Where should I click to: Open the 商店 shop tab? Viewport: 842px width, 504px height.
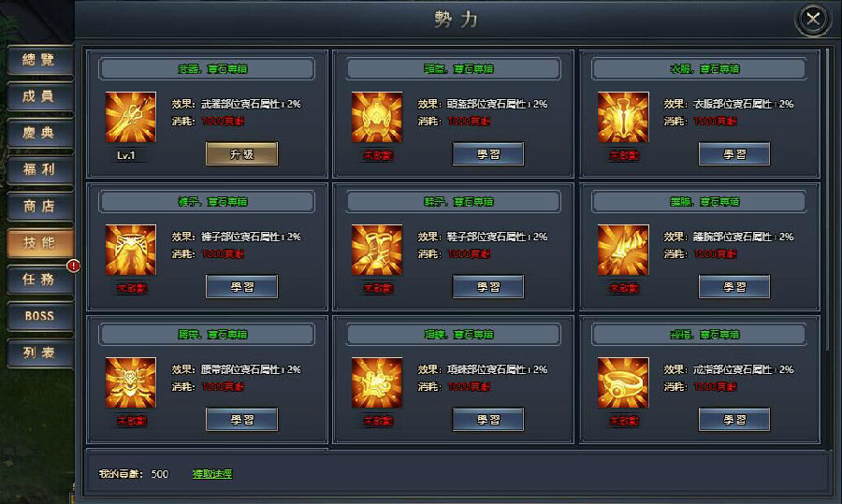39,206
